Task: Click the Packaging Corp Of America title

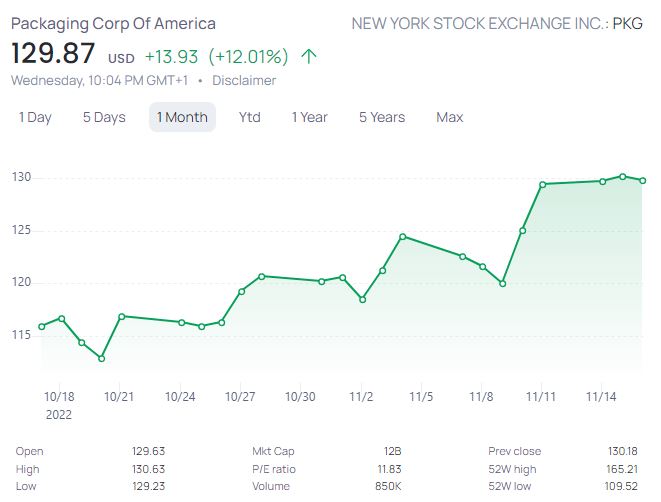Action: 113,23
